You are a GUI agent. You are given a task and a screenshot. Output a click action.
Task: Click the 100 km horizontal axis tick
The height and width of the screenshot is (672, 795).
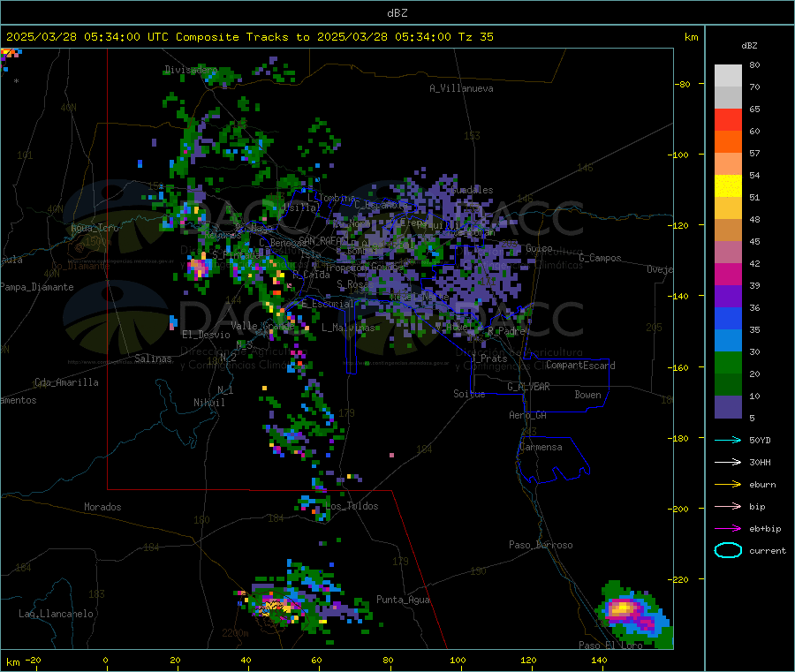point(458,661)
